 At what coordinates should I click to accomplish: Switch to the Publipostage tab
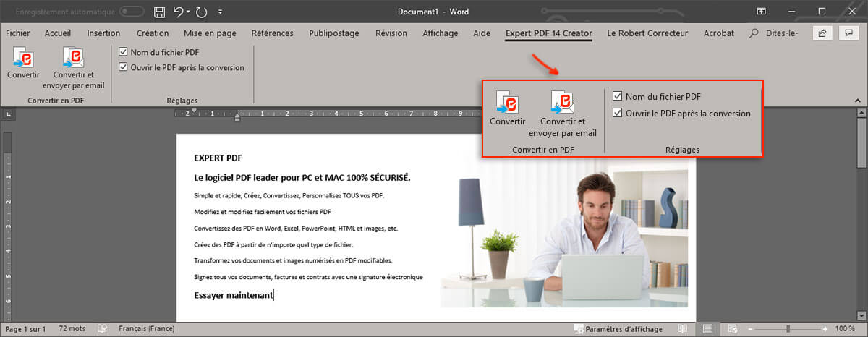tap(335, 33)
